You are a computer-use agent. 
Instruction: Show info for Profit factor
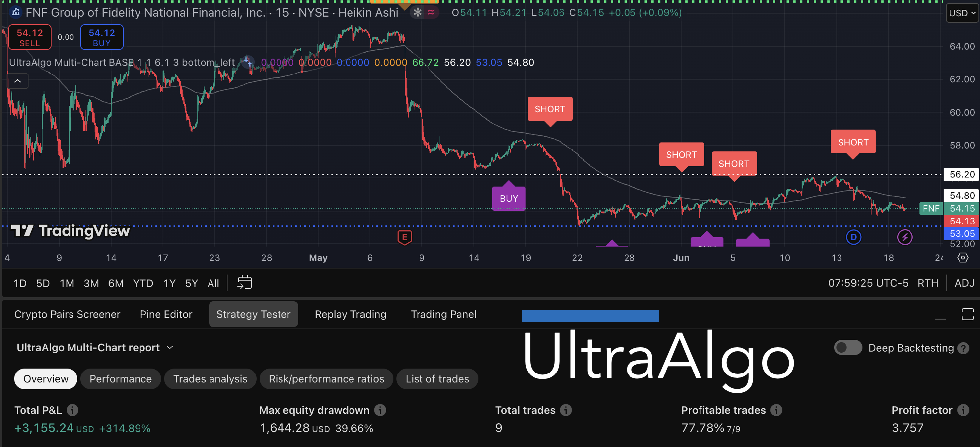tap(963, 410)
